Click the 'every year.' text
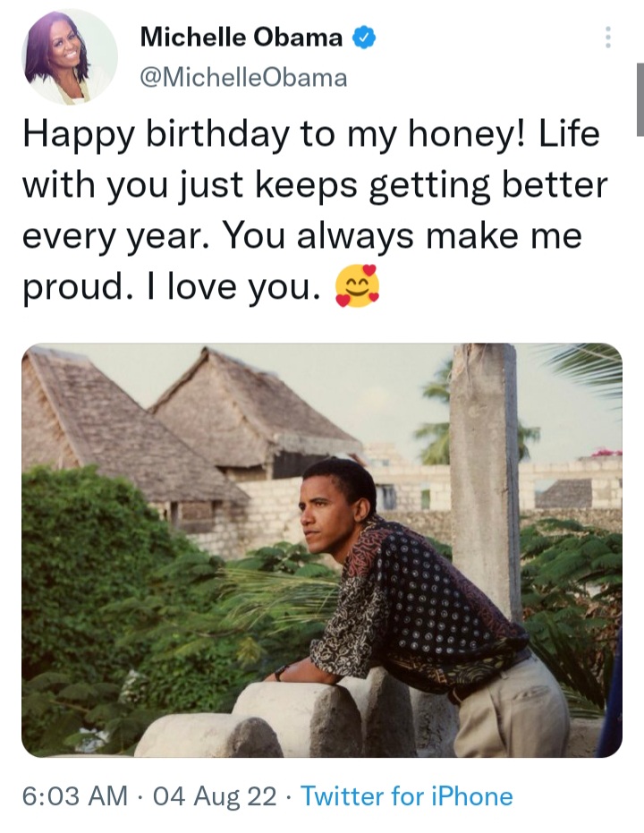 114,237
